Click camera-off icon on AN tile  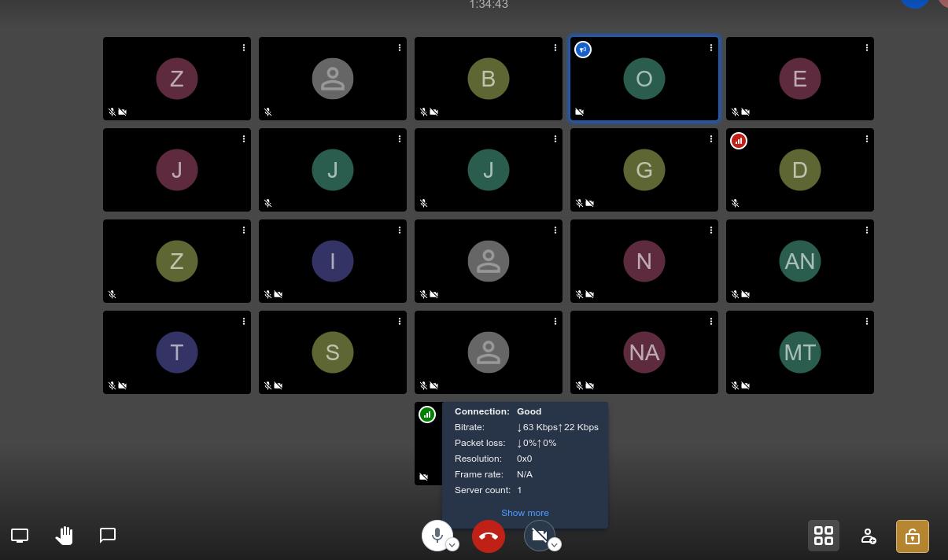746,294
